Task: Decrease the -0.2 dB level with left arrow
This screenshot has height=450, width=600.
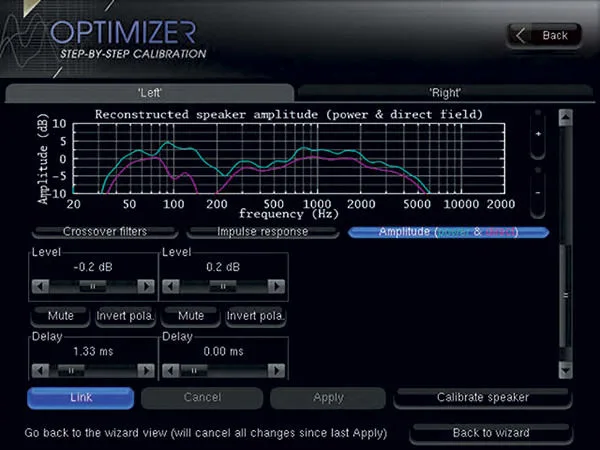Action: click(x=40, y=286)
